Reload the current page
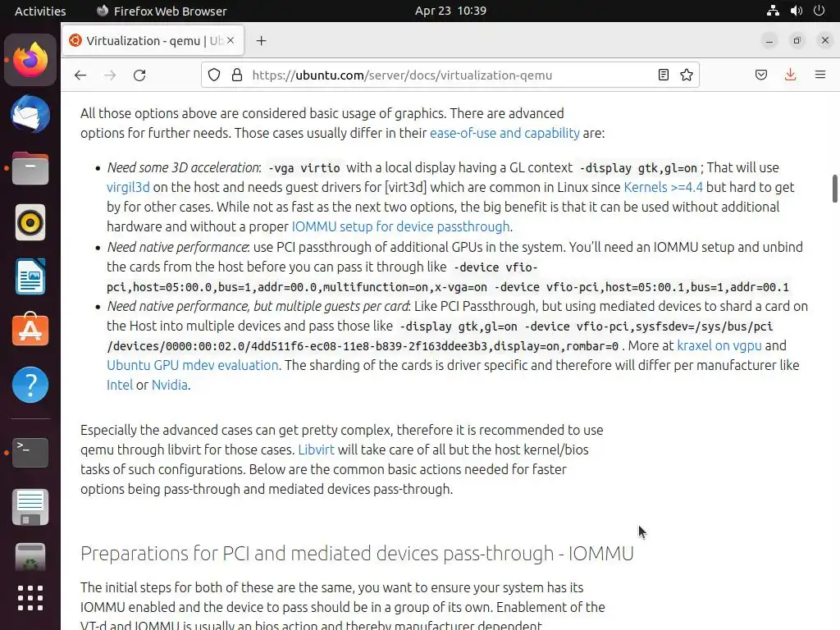The height and width of the screenshot is (630, 840). tap(139, 75)
